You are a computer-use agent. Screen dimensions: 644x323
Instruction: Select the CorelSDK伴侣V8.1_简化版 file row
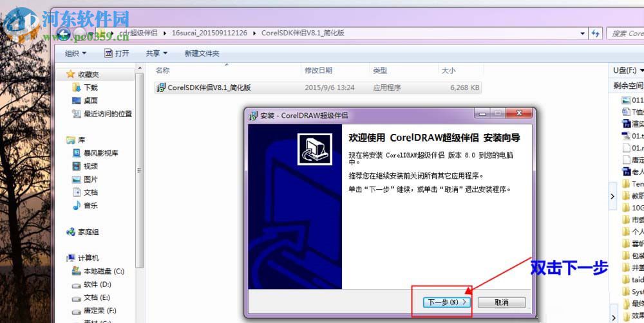[317, 88]
